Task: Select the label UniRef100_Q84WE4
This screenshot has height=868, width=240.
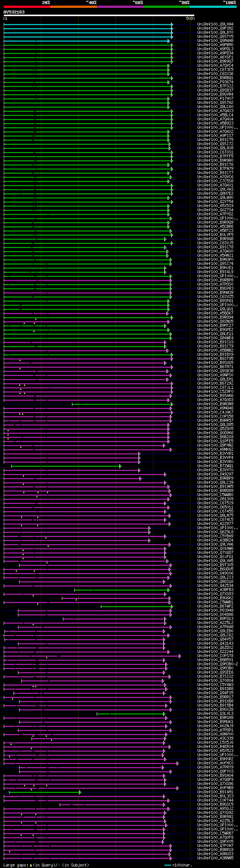Action: pos(215,338)
